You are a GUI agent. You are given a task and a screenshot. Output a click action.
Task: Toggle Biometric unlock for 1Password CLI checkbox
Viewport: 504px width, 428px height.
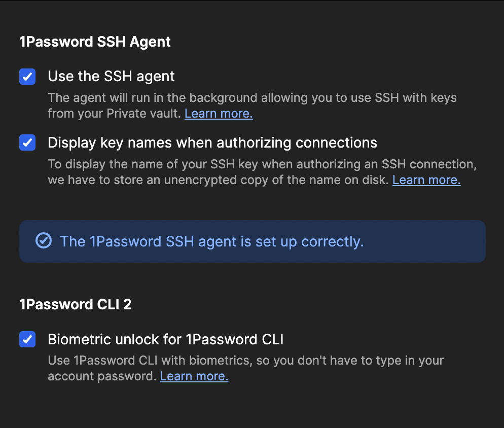(27, 339)
